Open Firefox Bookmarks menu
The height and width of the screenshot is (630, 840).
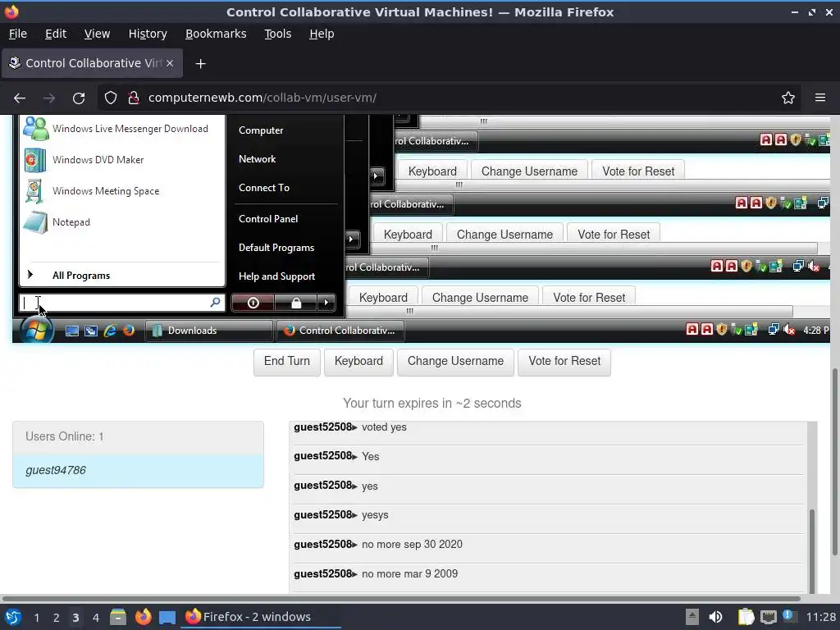pos(216,34)
